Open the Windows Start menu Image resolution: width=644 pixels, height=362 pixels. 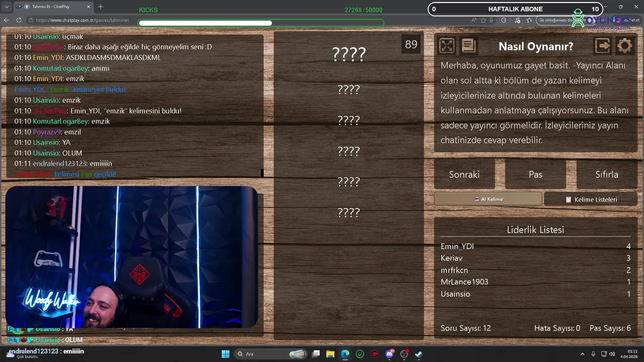point(225,354)
